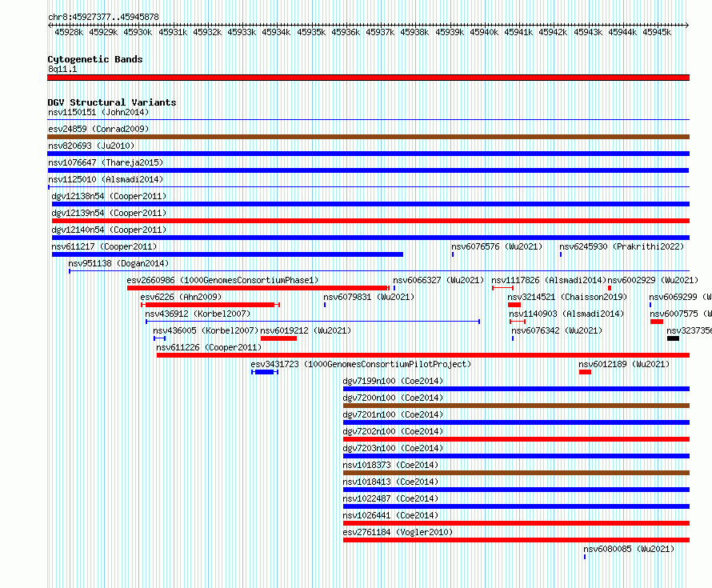Select the red nsv611226 variant bar
712x588 pixels.
pos(423,355)
